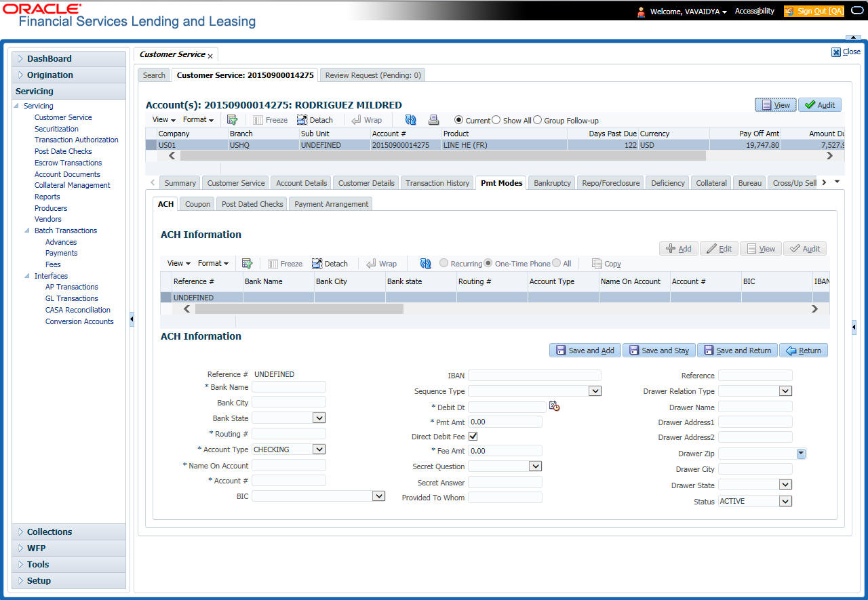
Task: Switch to the Bankruptcy tab
Action: tap(552, 183)
